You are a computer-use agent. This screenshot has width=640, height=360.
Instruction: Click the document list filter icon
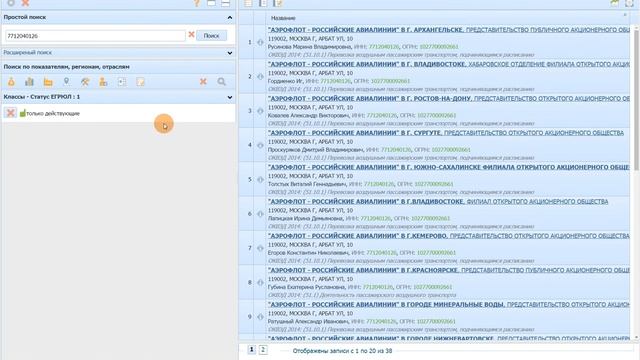pos(122,82)
